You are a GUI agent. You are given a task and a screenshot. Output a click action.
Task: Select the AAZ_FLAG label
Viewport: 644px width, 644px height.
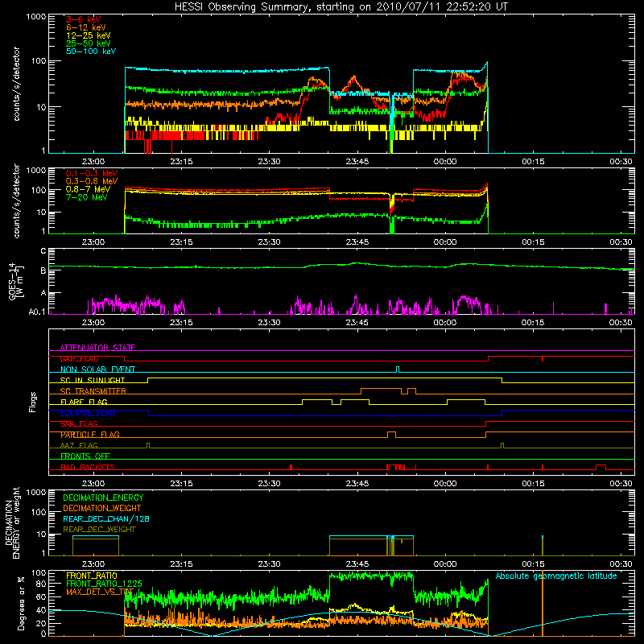(79, 445)
